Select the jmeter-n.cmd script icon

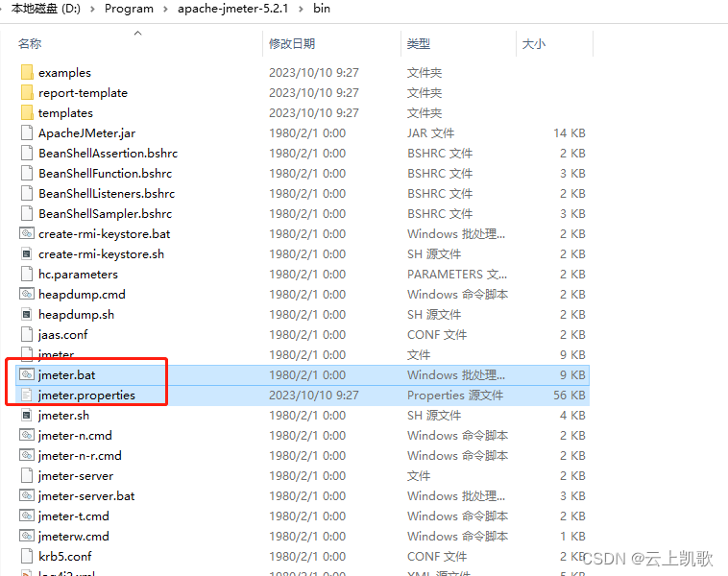[x=27, y=436]
